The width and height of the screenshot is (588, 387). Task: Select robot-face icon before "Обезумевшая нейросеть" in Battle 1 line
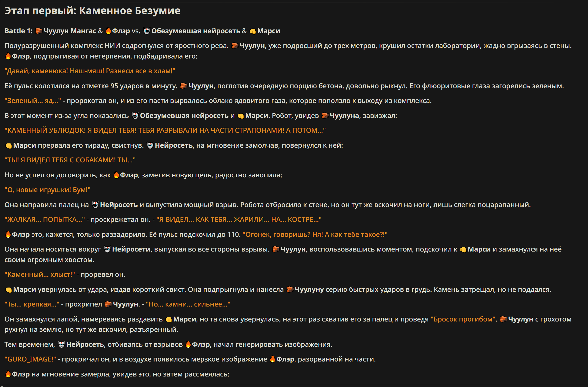point(147,31)
